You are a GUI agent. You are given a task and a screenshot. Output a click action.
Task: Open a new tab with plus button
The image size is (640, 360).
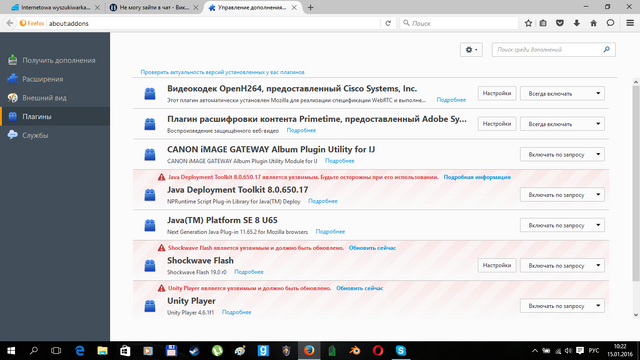click(x=310, y=7)
